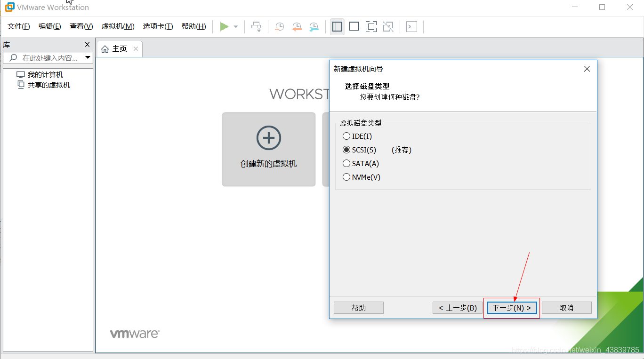Click the 创建新的虚拟机 tile
Viewport: 644px width, 359px height.
tap(269, 149)
